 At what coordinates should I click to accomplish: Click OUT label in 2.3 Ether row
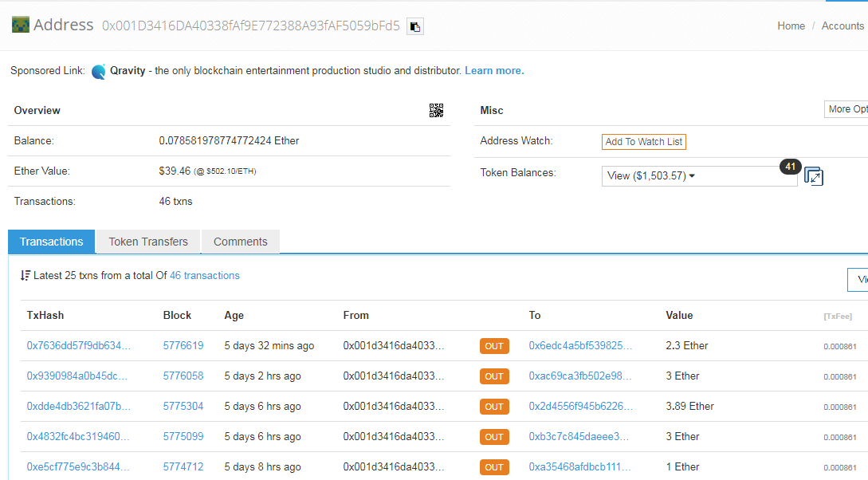coord(494,346)
